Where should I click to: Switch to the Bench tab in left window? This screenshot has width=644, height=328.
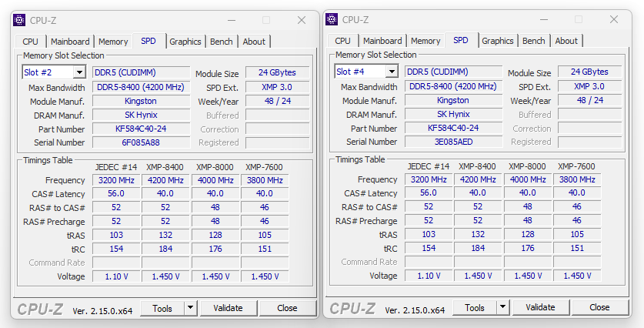click(x=222, y=42)
